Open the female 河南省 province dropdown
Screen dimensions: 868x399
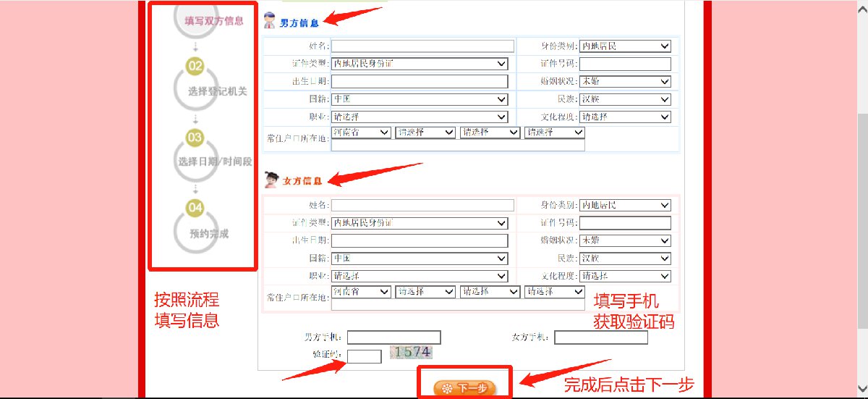pos(361,292)
